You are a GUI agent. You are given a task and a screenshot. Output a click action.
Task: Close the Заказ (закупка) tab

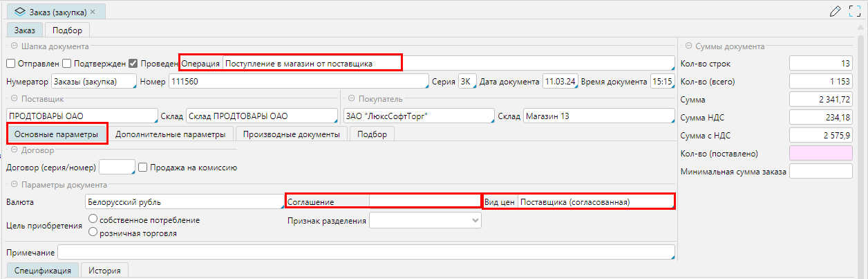coord(93,11)
